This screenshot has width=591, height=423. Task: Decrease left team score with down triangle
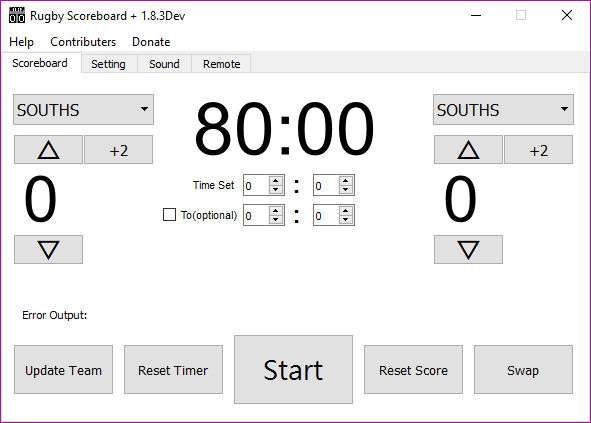pos(48,250)
